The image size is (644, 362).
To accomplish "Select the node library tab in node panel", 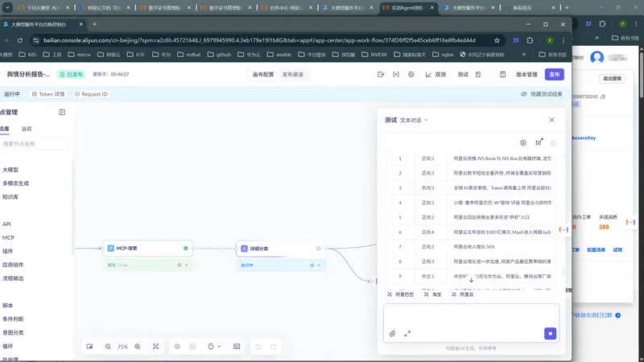I will coord(5,129).
